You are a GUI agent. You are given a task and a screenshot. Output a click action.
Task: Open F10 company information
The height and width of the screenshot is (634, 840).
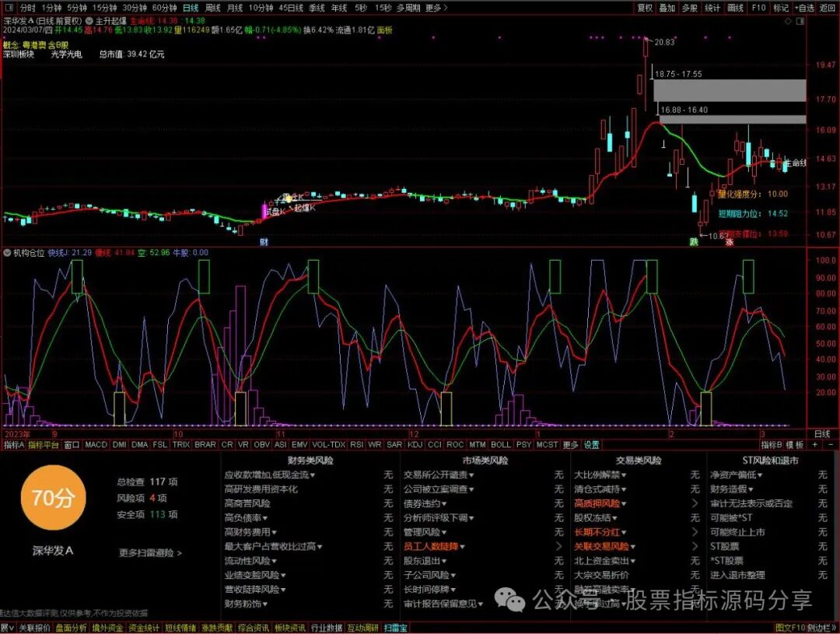point(758,8)
